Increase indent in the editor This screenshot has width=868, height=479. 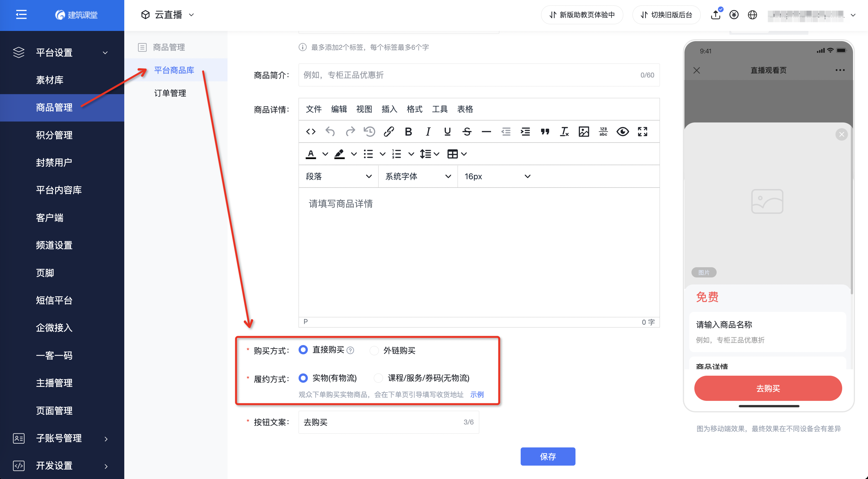(525, 132)
